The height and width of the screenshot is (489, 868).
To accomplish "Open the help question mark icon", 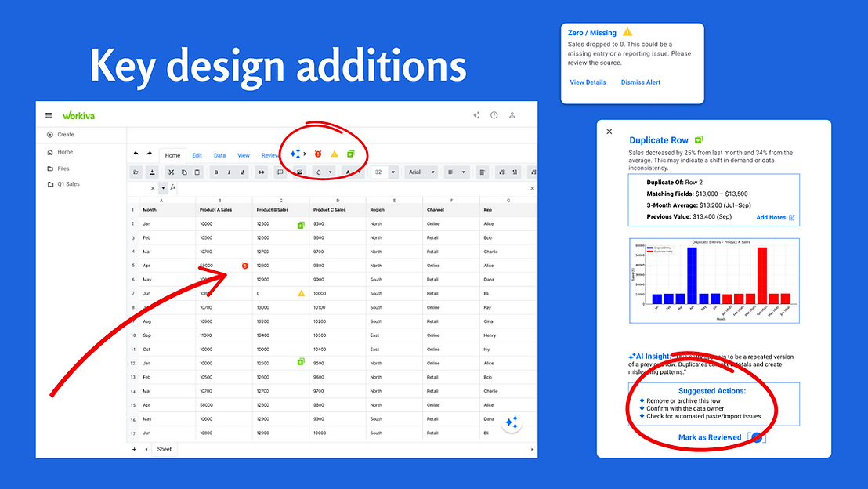I will point(494,115).
